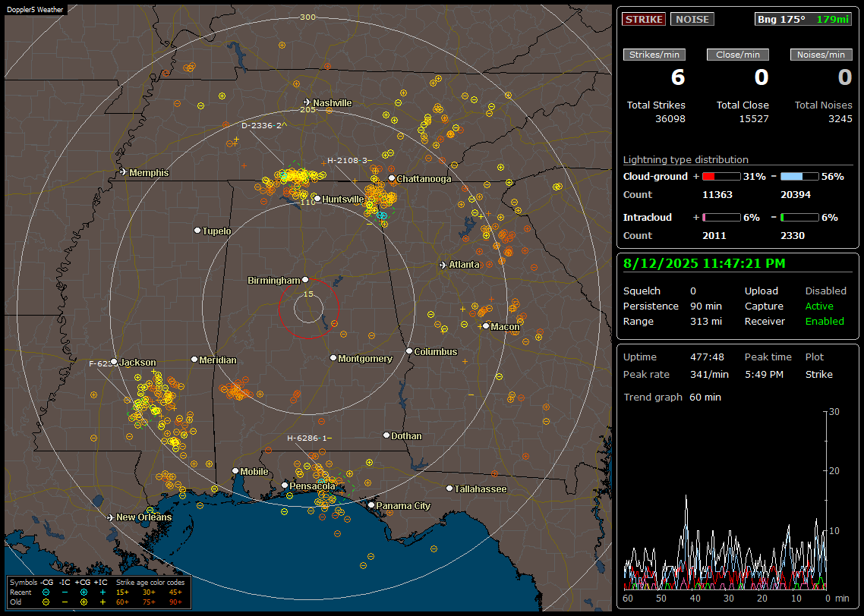Click the Noises/min label button
The height and width of the screenshot is (616, 864).
pos(821,55)
